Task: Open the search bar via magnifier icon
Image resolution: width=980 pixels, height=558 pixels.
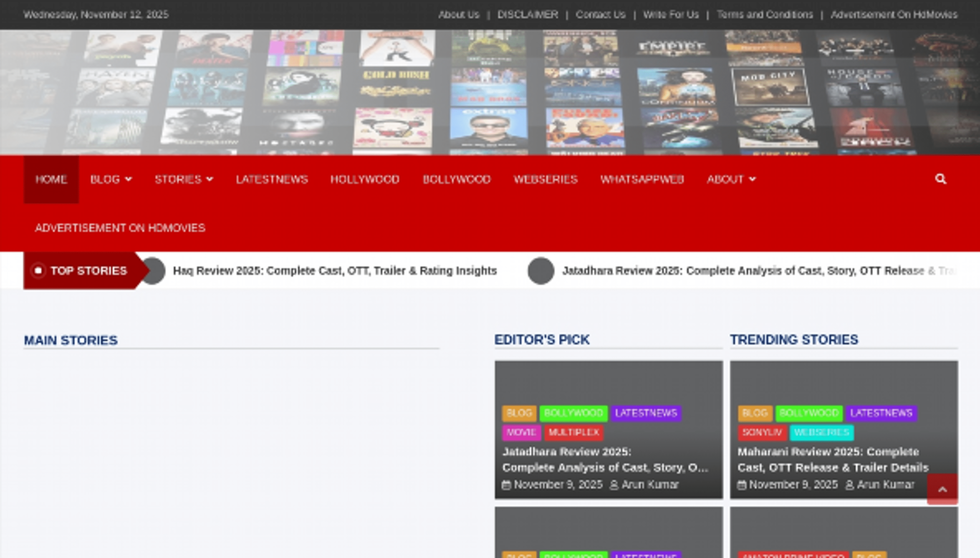Action: pyautogui.click(x=940, y=179)
